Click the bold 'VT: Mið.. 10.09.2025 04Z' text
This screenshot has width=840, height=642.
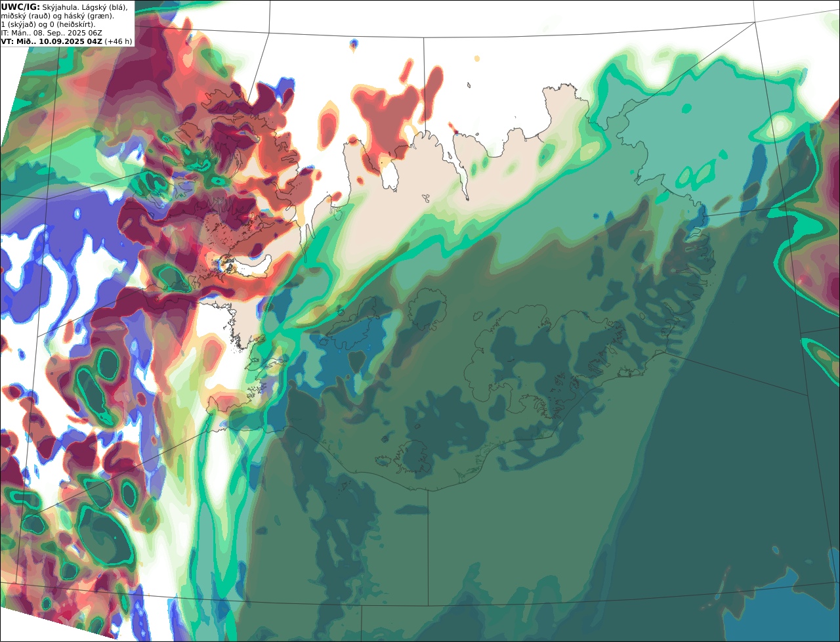point(52,41)
